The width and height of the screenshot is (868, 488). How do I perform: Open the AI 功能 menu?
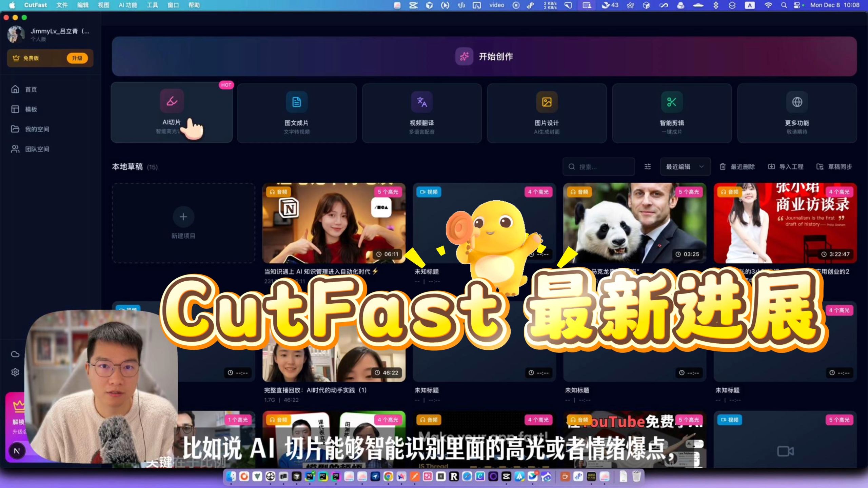point(128,5)
